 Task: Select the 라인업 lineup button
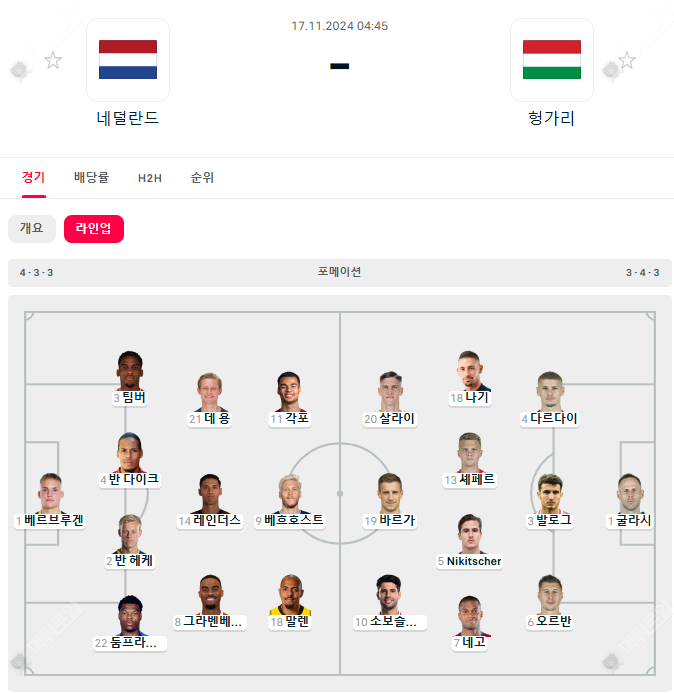tap(94, 229)
